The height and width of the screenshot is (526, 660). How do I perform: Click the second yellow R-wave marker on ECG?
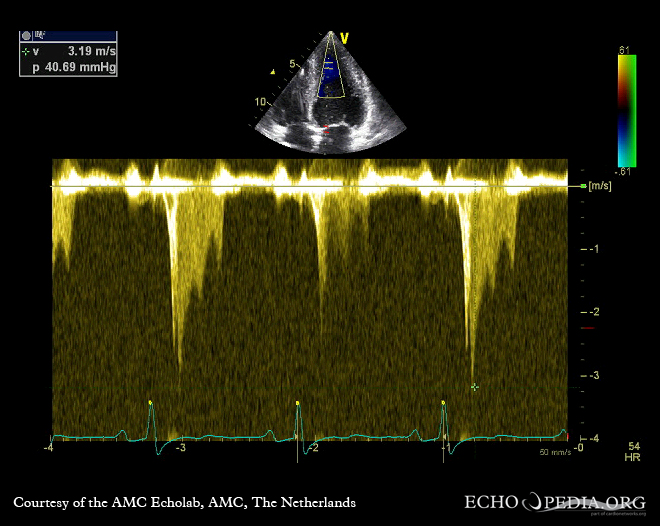coord(298,402)
